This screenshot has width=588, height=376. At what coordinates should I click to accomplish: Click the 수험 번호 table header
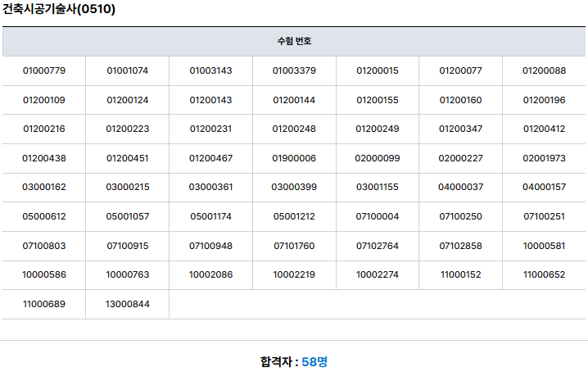click(294, 41)
